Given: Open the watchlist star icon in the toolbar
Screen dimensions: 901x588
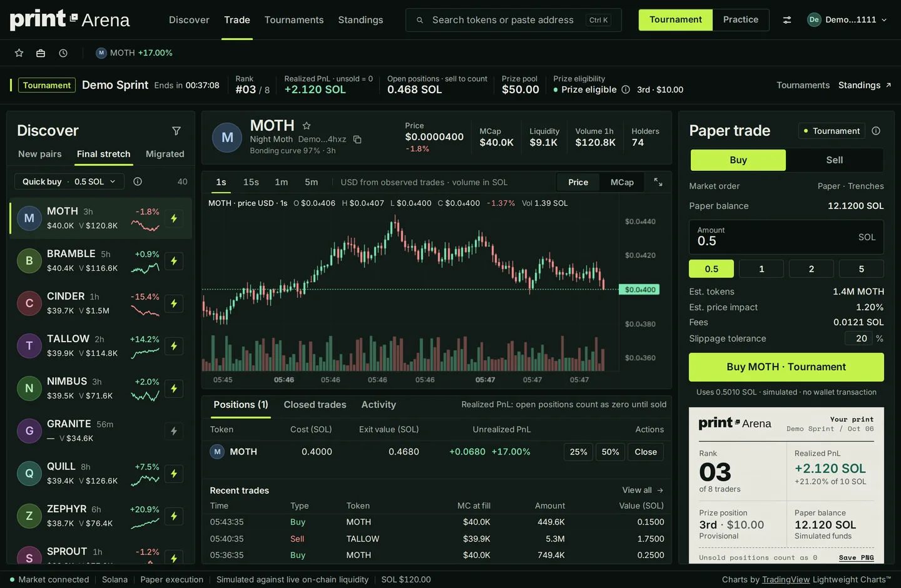Looking at the screenshot, I should pos(19,53).
